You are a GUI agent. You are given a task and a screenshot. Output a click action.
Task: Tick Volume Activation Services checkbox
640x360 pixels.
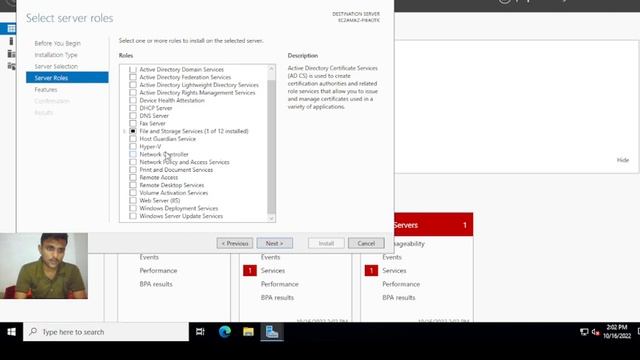point(133,193)
